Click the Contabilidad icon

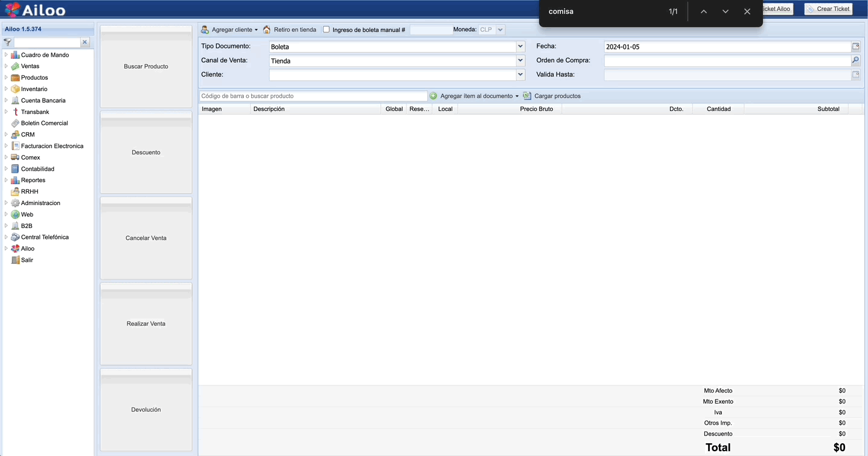pyautogui.click(x=15, y=169)
